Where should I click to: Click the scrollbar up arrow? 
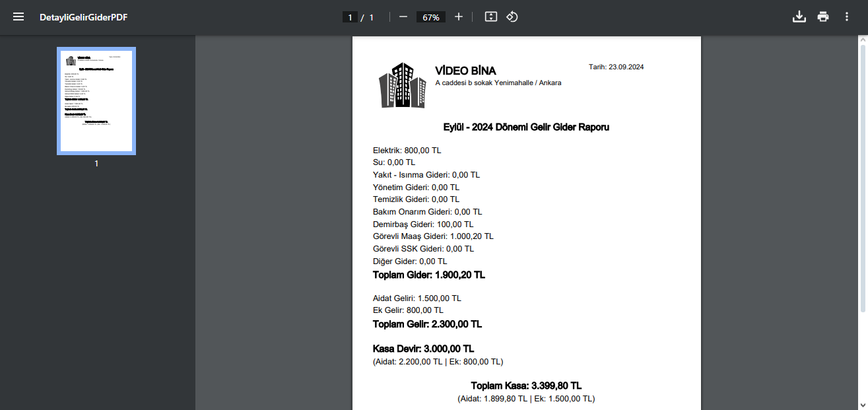(x=863, y=41)
